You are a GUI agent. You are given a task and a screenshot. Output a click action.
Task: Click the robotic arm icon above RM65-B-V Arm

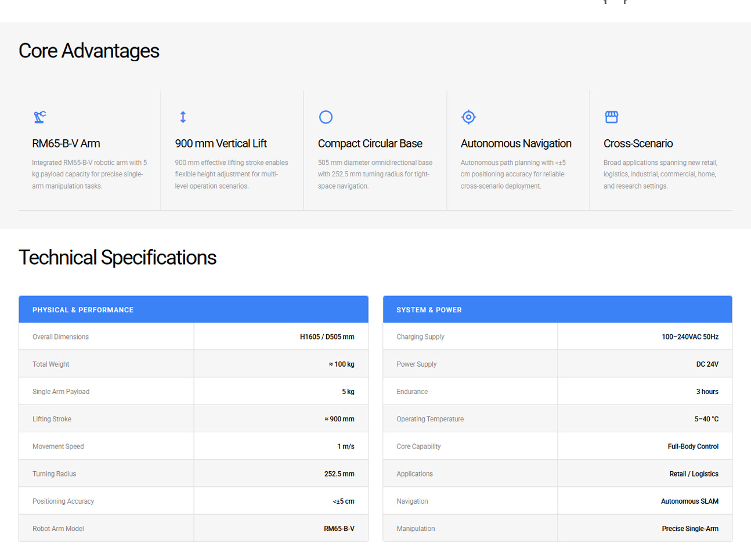39,117
